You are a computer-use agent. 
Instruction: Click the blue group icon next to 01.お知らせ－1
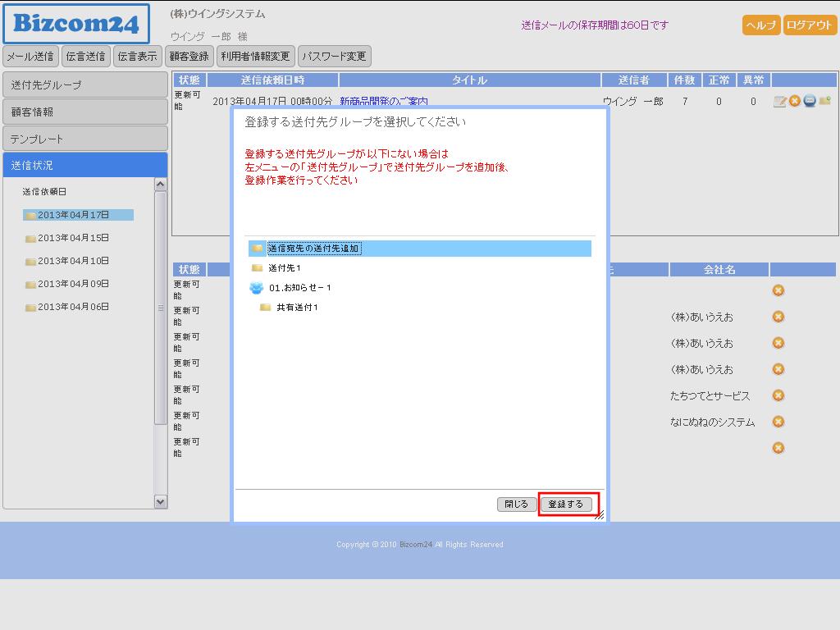(256, 288)
